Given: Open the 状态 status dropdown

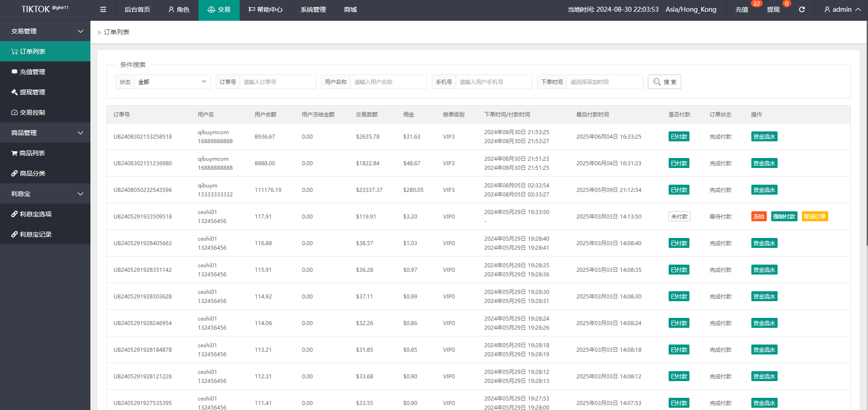Looking at the screenshot, I should coord(172,82).
